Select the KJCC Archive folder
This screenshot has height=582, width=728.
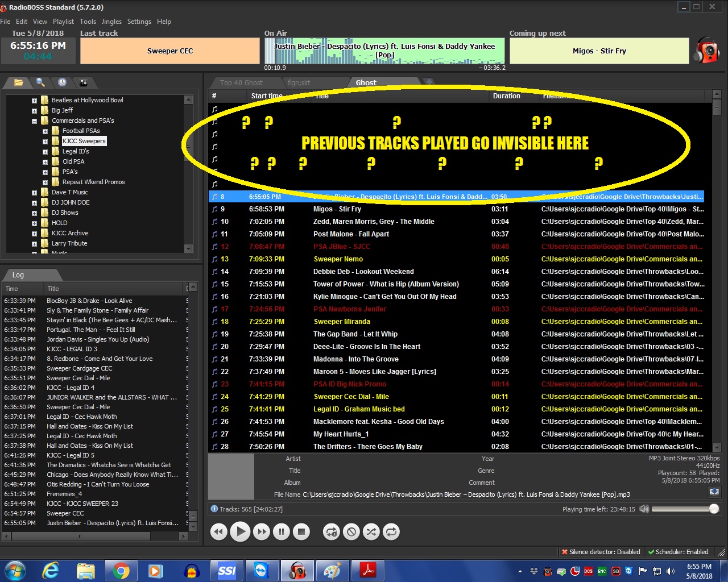tap(70, 233)
